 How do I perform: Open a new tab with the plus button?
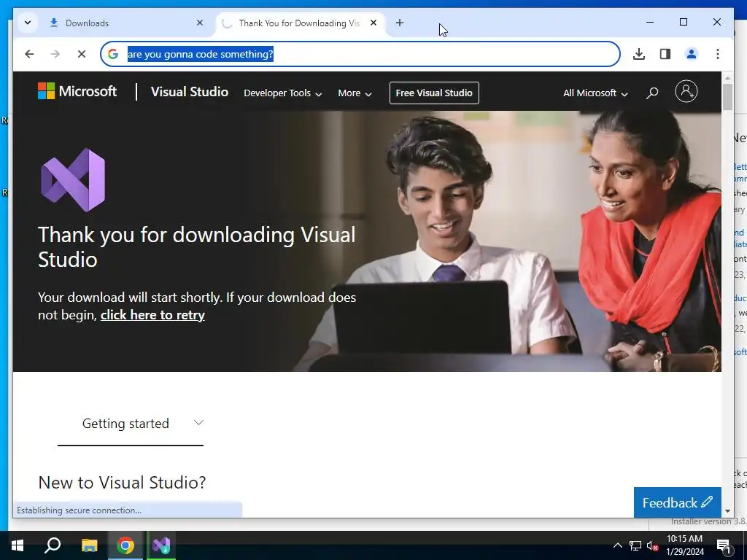[400, 23]
